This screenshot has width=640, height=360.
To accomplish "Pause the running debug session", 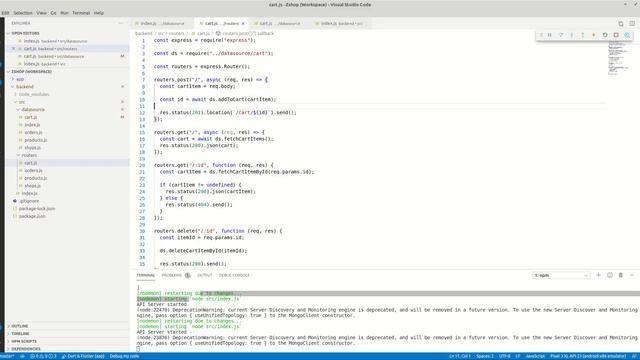I will pos(550,35).
